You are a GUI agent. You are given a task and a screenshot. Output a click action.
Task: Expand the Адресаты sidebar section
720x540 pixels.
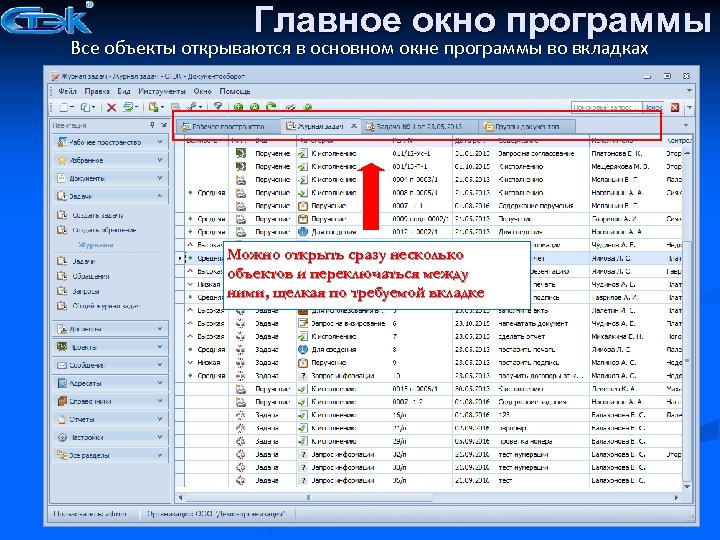160,383
